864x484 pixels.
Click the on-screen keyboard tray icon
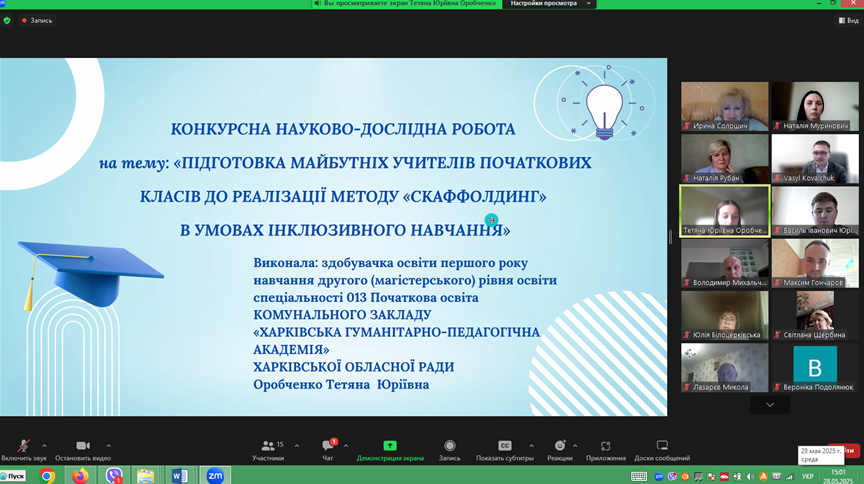point(639,476)
